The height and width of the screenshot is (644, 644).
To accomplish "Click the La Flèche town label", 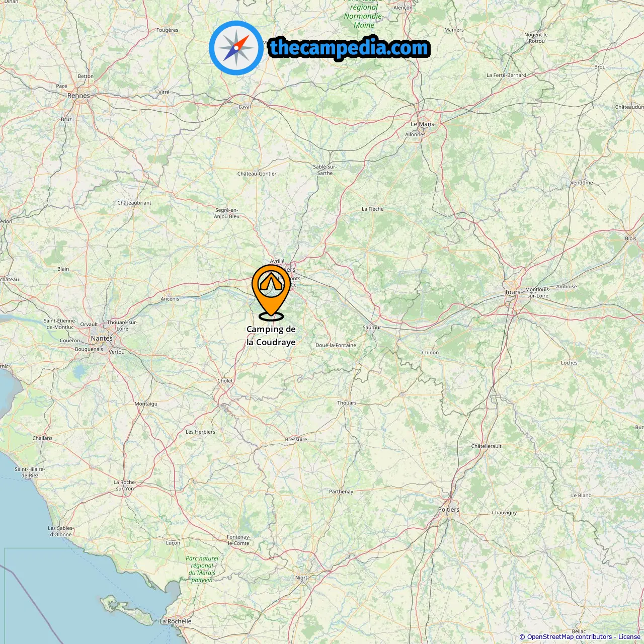I will tap(373, 209).
